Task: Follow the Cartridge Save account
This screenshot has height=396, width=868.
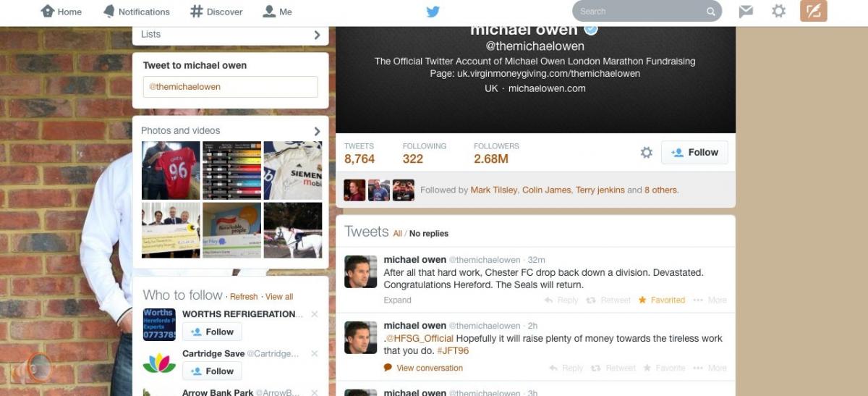Action: click(212, 371)
